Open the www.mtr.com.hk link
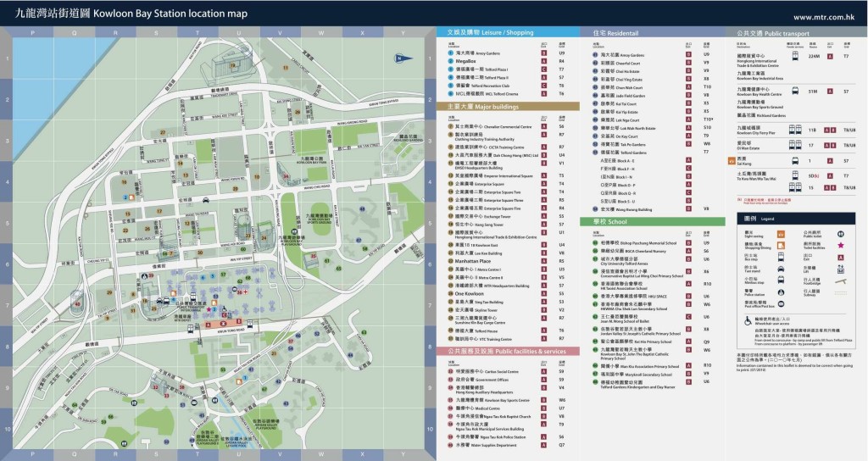The width and height of the screenshot is (868, 461). (x=824, y=17)
